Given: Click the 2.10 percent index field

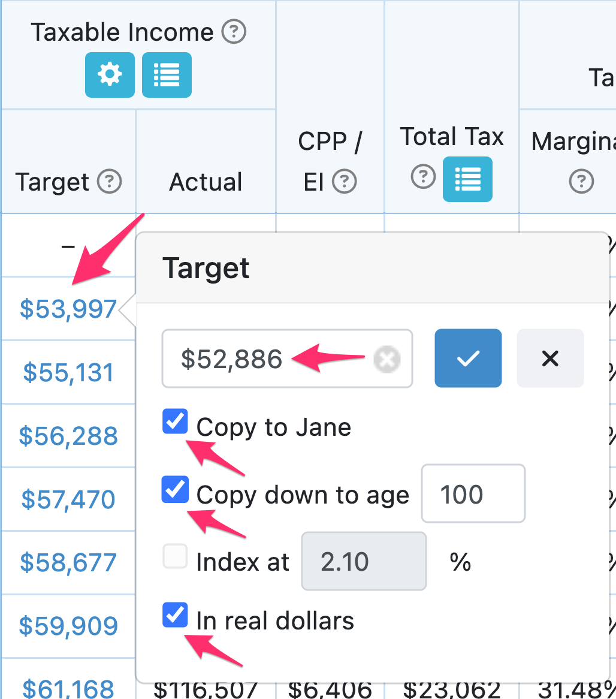Looking at the screenshot, I should point(363,561).
